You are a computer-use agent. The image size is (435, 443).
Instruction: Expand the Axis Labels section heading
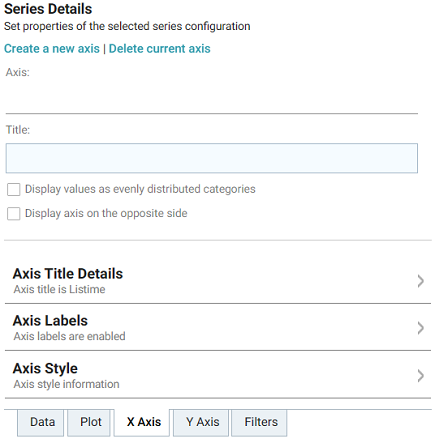50,321
